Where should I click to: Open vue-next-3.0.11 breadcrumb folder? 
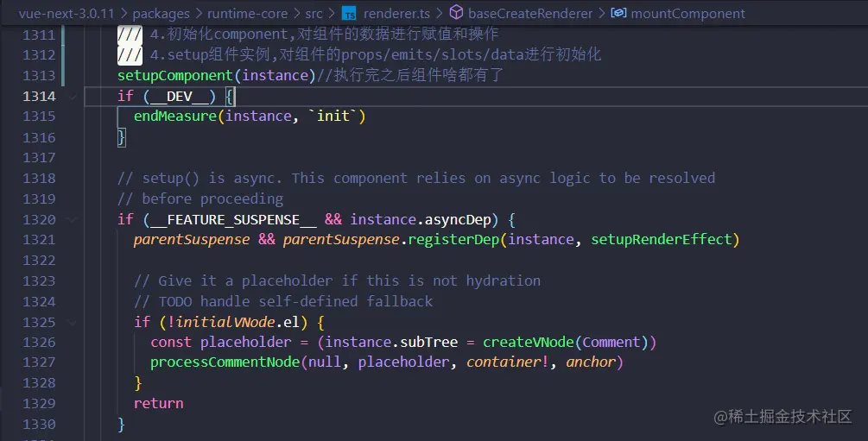67,13
